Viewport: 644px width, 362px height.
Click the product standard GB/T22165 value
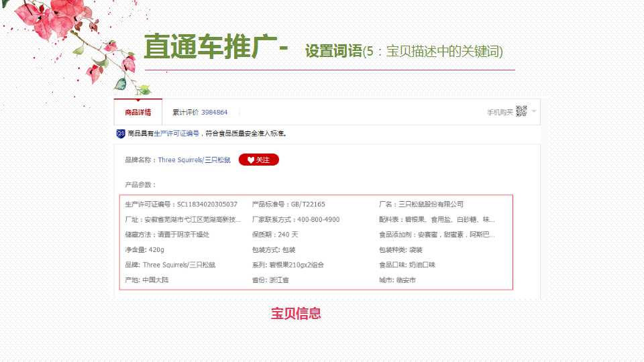pos(308,204)
